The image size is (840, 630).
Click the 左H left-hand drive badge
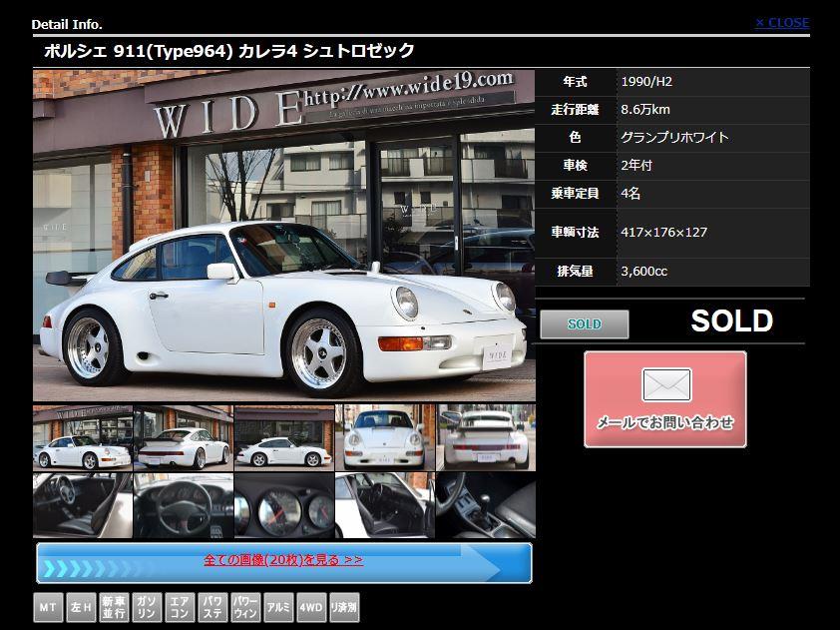click(82, 607)
